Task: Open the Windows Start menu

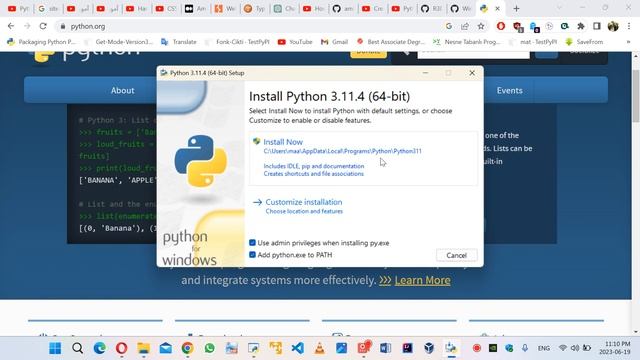Action: 55,348
